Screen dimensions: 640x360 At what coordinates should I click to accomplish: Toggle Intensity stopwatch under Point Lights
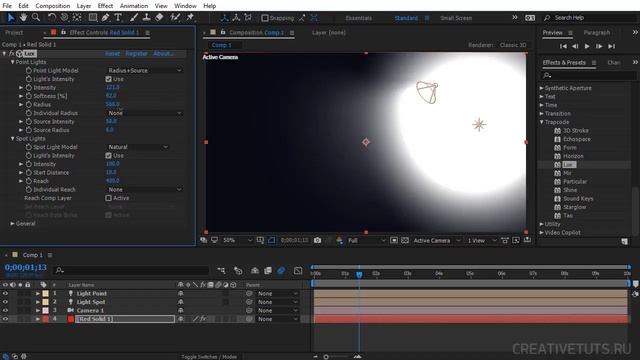point(29,88)
